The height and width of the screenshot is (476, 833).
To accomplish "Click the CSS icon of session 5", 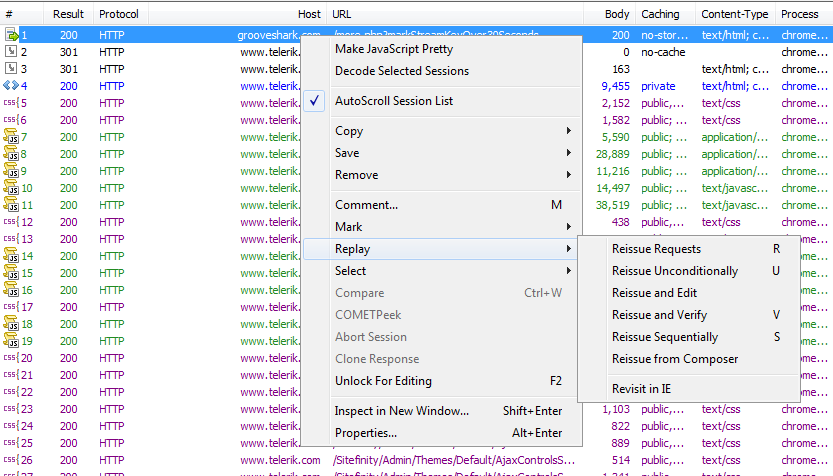I will (x=11, y=103).
